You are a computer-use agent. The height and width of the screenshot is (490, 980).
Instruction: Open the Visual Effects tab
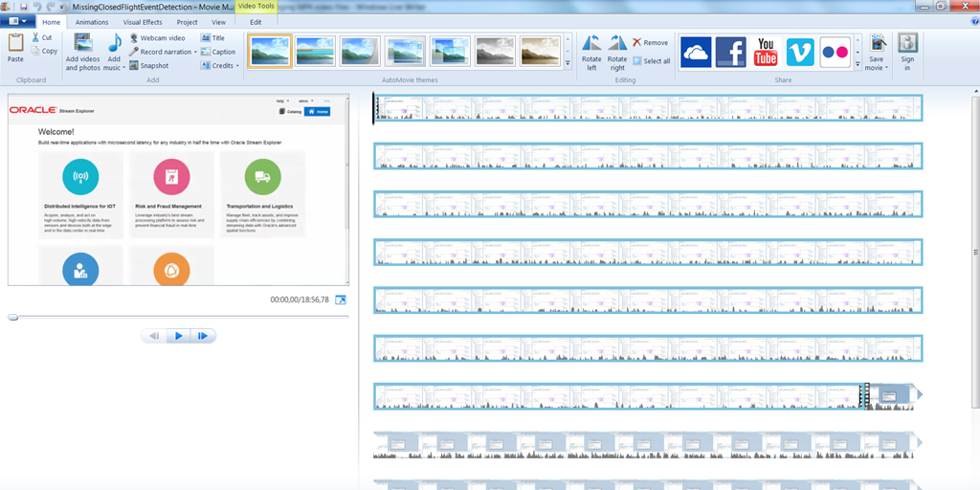[143, 22]
